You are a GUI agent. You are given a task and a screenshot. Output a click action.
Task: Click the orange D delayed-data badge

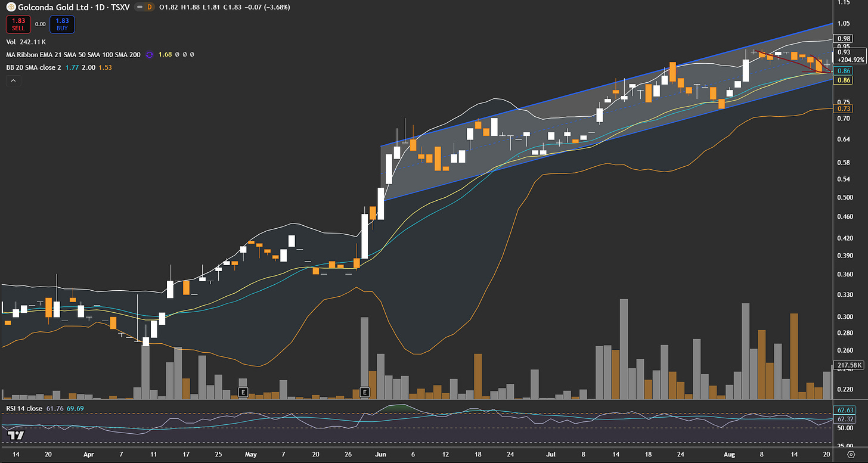click(x=149, y=8)
